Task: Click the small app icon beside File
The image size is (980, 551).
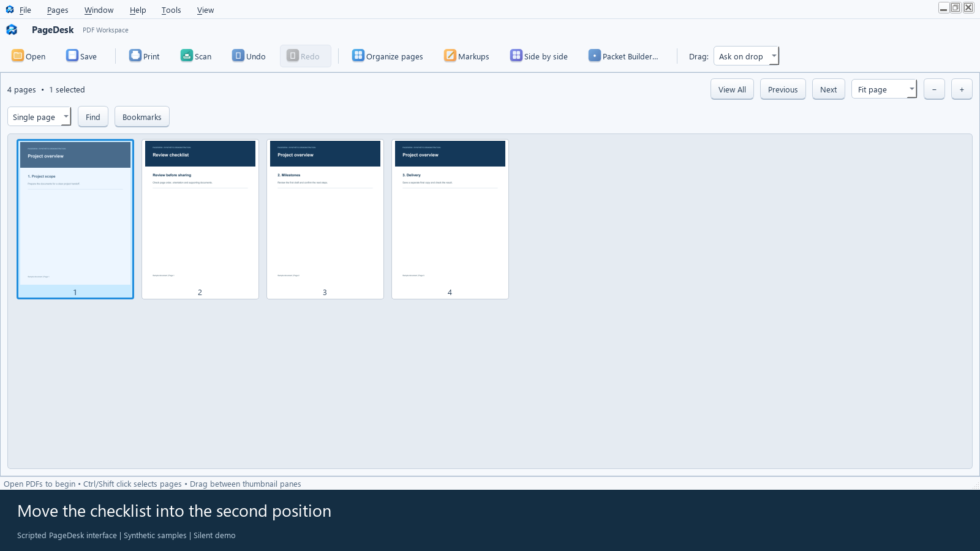Action: pyautogui.click(x=10, y=9)
